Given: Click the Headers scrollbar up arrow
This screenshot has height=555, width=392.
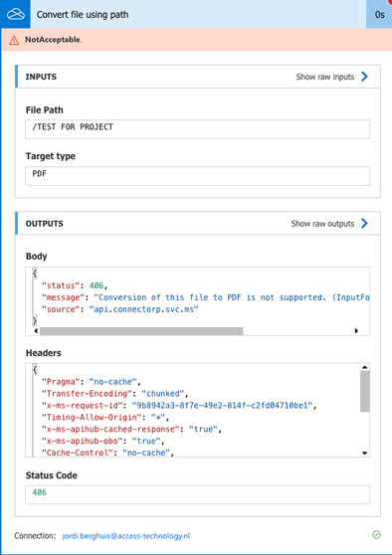Looking at the screenshot, I should (x=365, y=367).
